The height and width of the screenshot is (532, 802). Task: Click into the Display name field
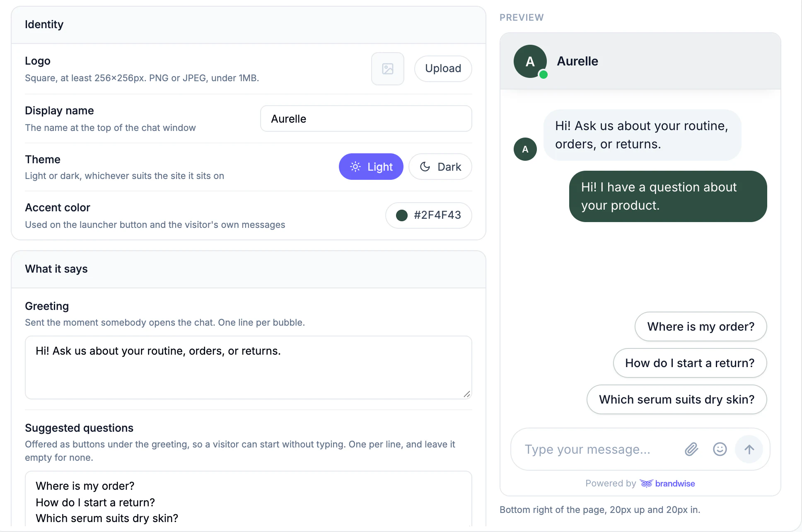[366, 118]
